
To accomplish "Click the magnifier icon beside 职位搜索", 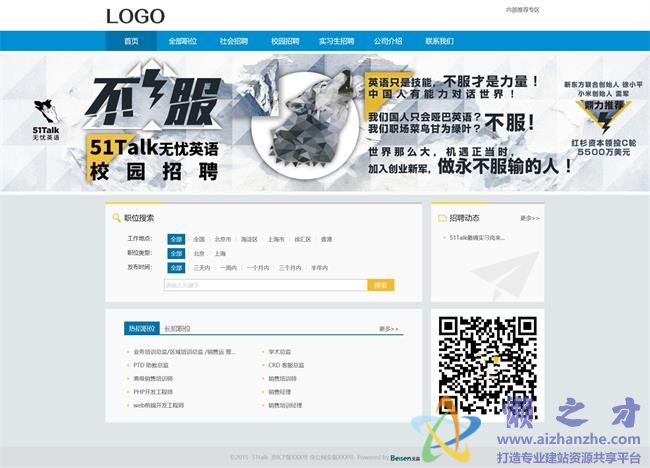I will click(x=117, y=217).
